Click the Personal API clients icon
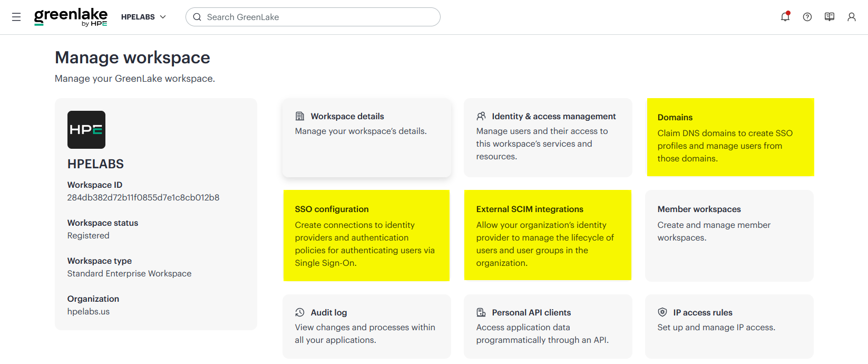 tap(481, 312)
